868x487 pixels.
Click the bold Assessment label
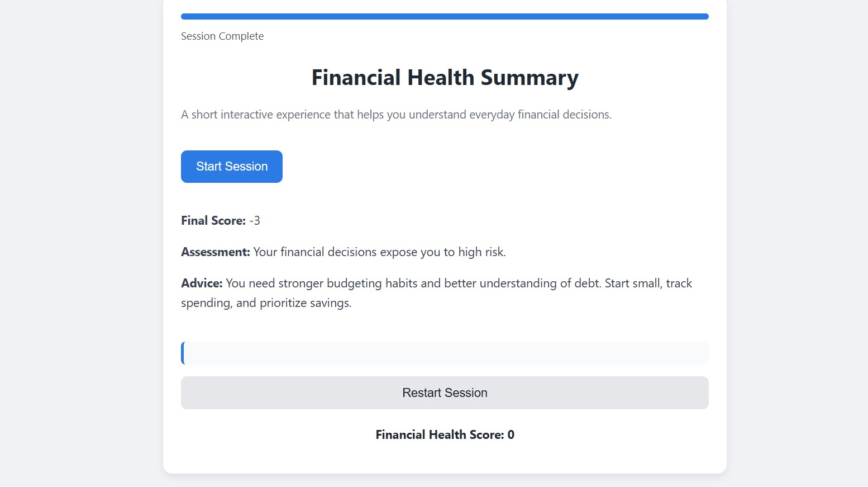[x=216, y=252]
